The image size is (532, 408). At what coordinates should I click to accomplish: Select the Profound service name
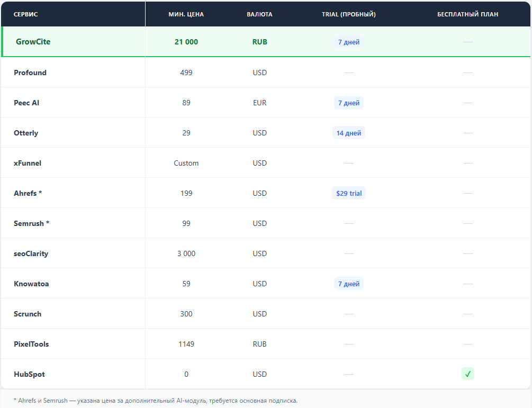coord(30,72)
